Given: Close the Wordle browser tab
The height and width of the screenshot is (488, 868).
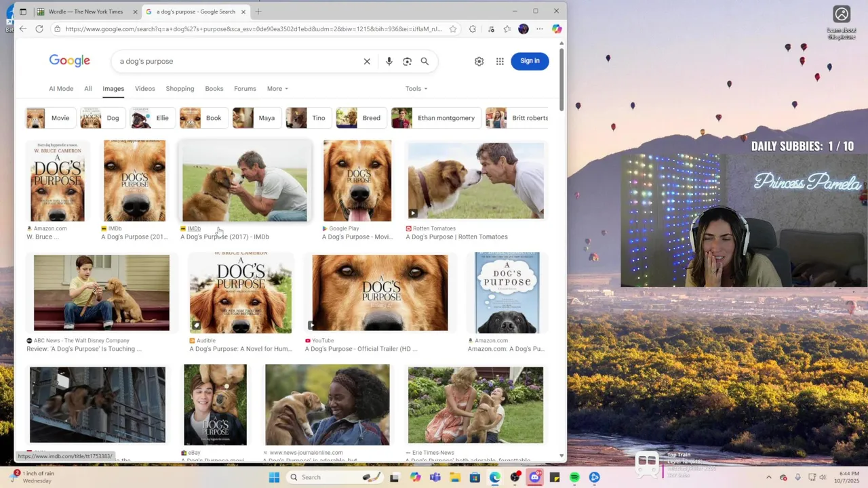Looking at the screenshot, I should (x=135, y=12).
